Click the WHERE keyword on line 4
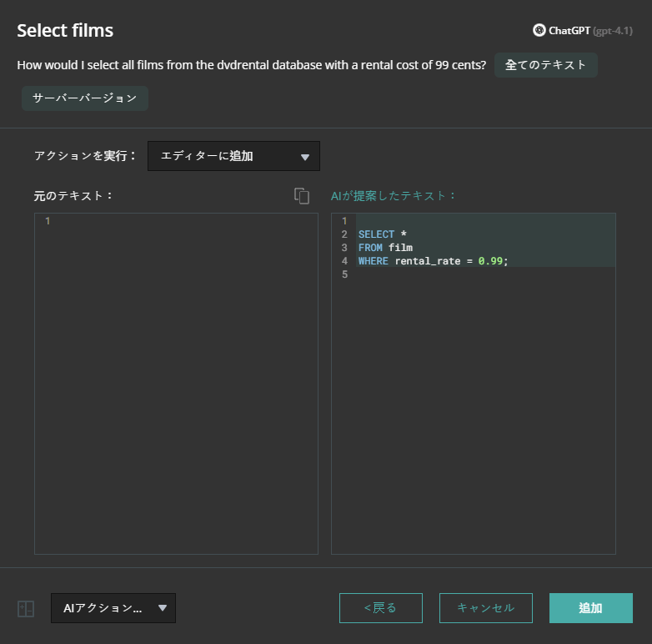The width and height of the screenshot is (652, 644). click(374, 261)
